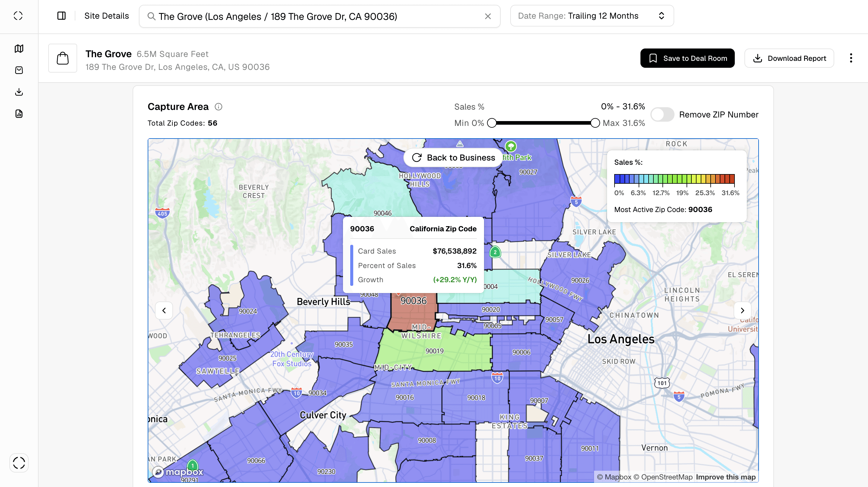Click Growth +29.2% Y/Y value
This screenshot has height=487, width=868.
coord(455,279)
